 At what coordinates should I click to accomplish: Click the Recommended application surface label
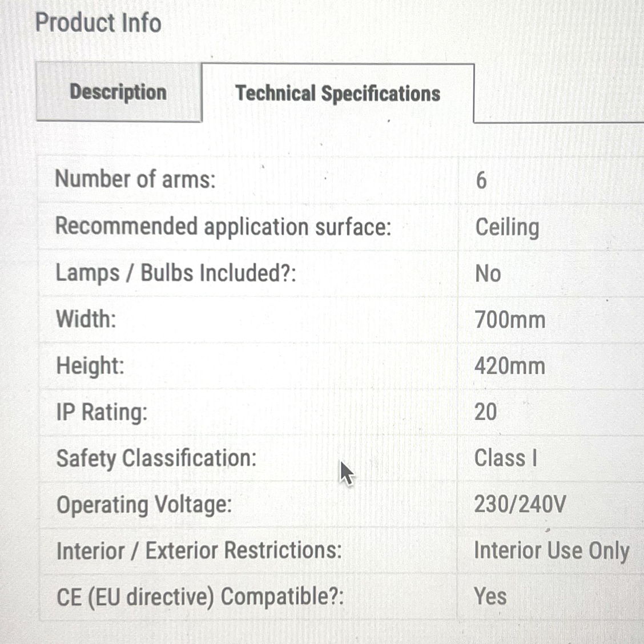point(223,227)
